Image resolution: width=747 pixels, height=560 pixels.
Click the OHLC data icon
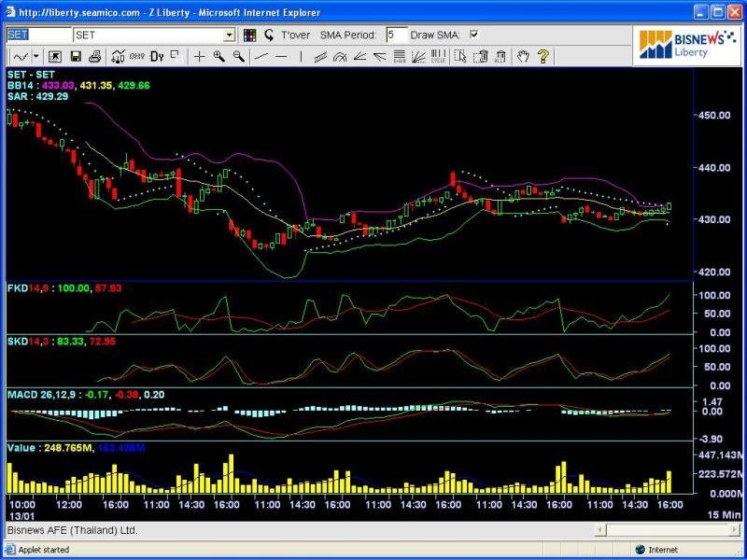pos(136,57)
